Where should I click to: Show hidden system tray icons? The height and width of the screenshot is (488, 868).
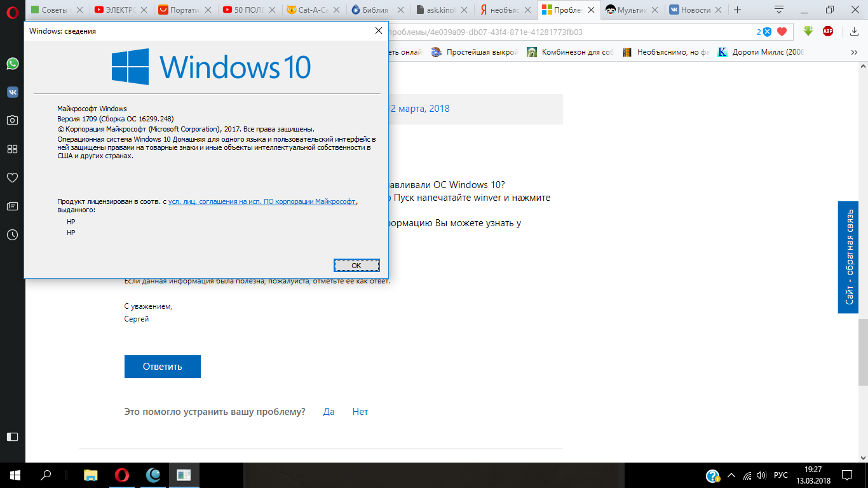[x=731, y=475]
